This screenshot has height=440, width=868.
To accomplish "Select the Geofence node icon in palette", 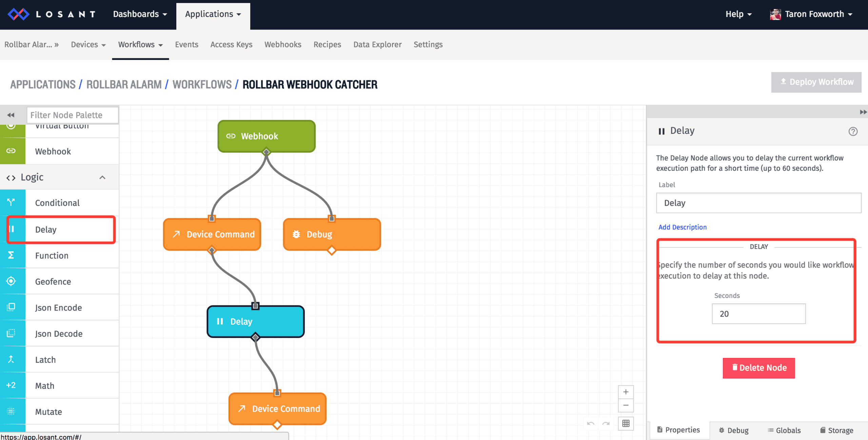I will tap(11, 281).
